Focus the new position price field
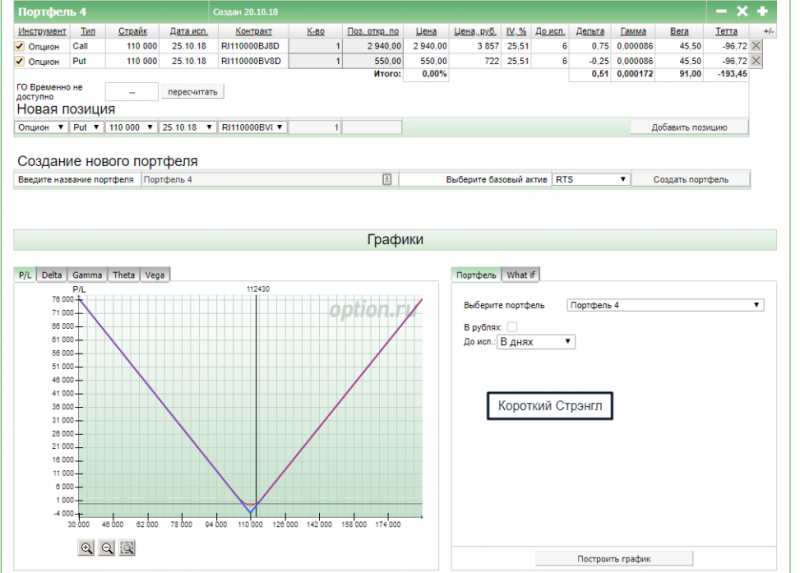This screenshot has width=800, height=573. click(372, 127)
